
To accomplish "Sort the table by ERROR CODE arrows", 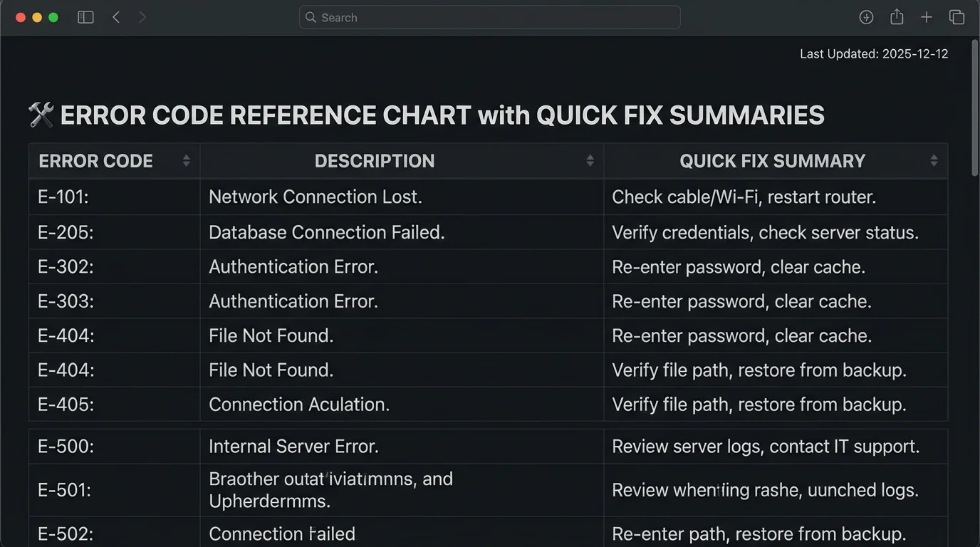I will tap(186, 161).
